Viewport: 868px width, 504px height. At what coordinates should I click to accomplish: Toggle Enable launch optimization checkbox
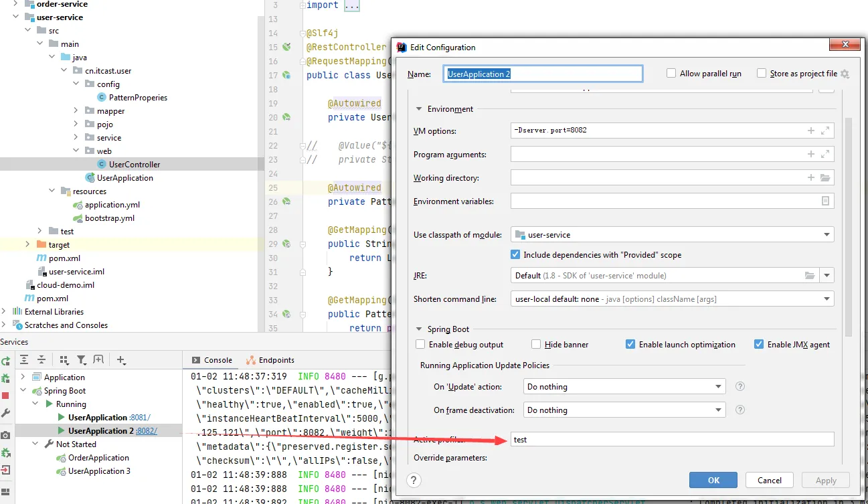pos(630,344)
